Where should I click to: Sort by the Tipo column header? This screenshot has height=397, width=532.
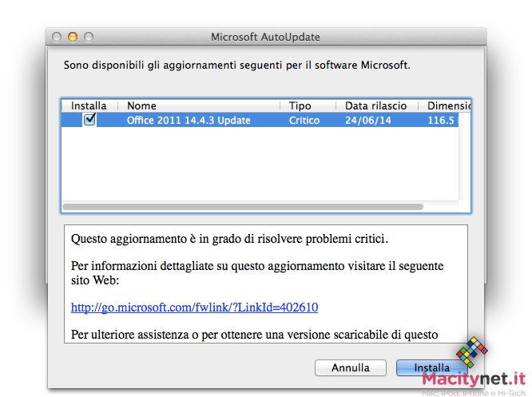[x=308, y=105]
